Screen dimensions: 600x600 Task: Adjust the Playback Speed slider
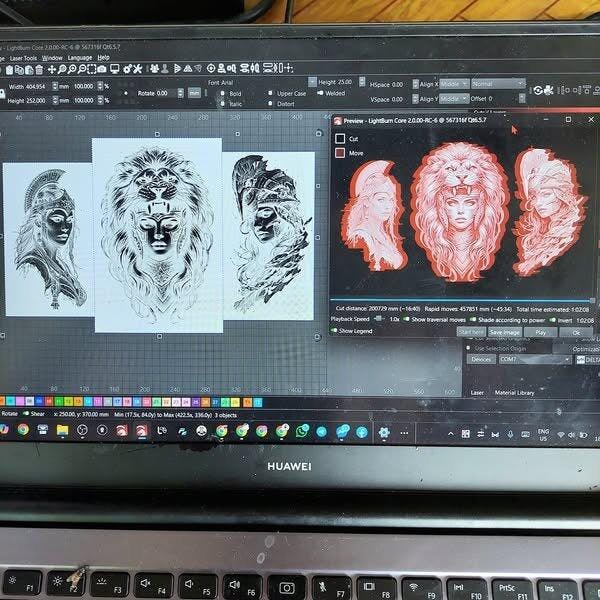(x=379, y=318)
